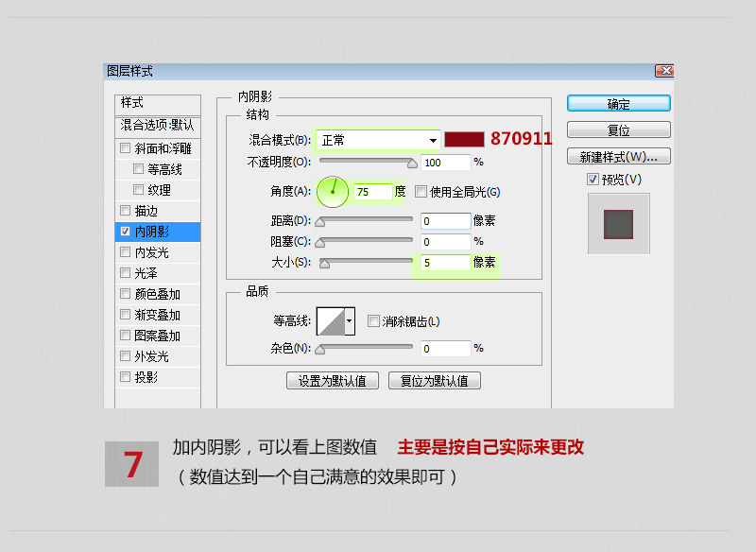Screen dimensions: 756x552
Task: Select the 外发光 style row label
Action: click(x=151, y=356)
